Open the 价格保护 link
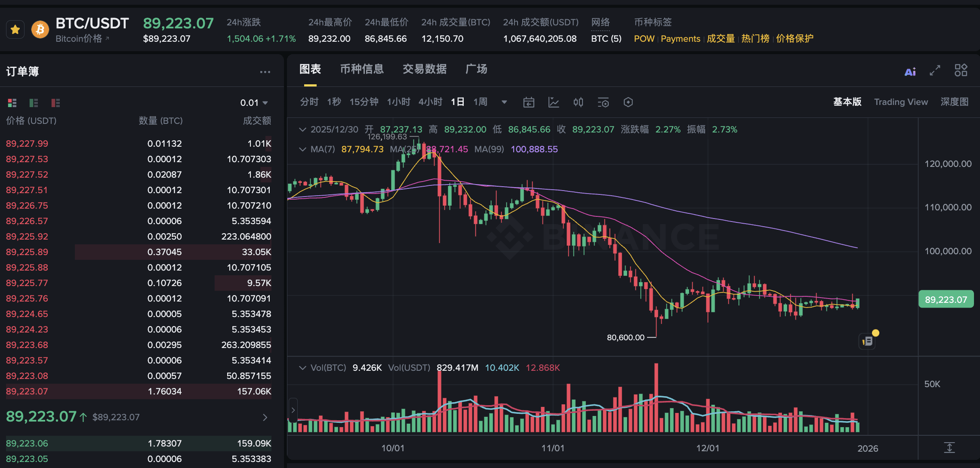The width and height of the screenshot is (980, 468). coord(794,39)
